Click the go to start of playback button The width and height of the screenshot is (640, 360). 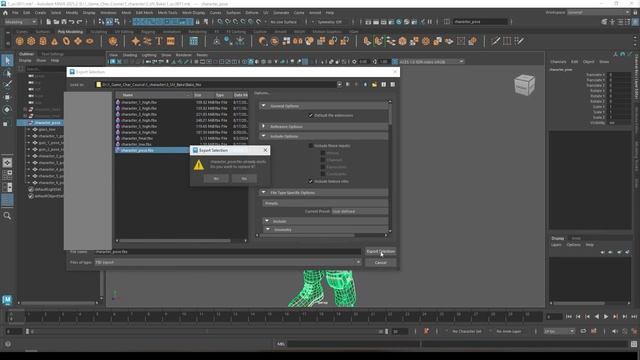tap(569, 316)
